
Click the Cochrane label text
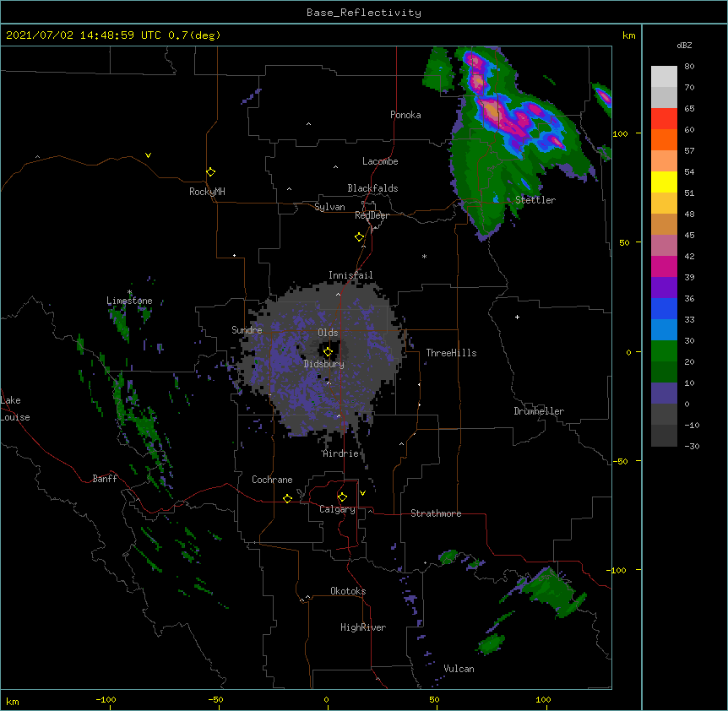coord(272,480)
